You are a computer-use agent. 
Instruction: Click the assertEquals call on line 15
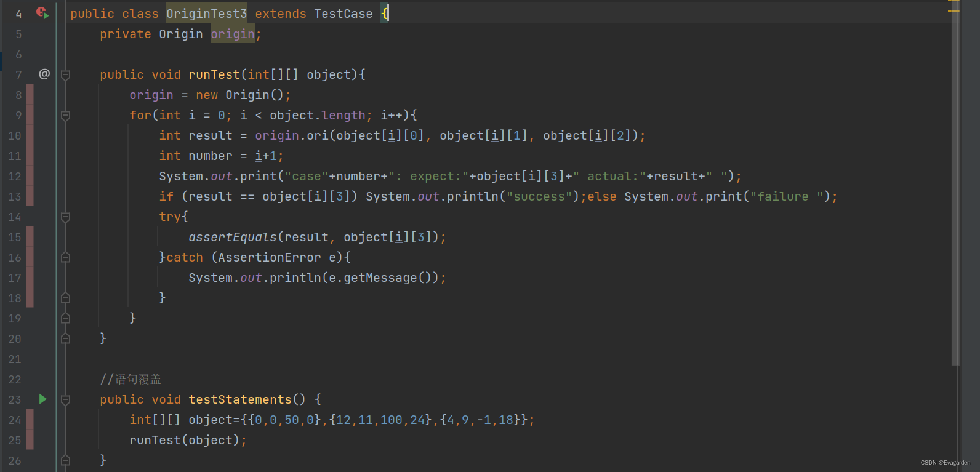(x=233, y=237)
